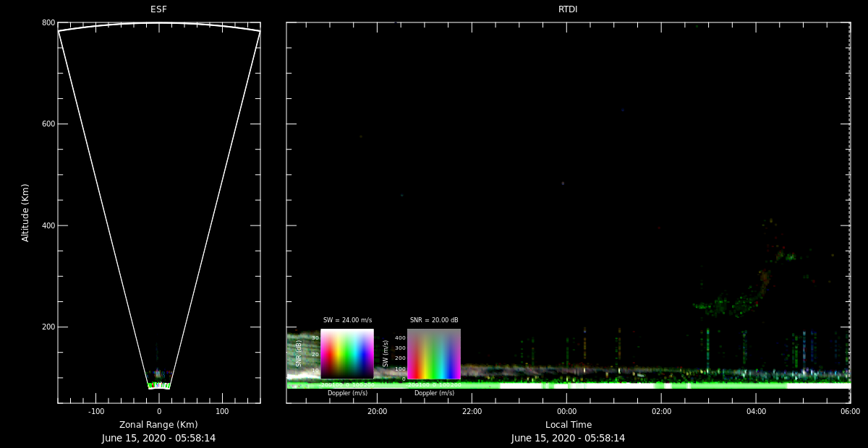The height and width of the screenshot is (448, 868).
Task: Click the 20:00 local time tick label
Action: pyautogui.click(x=377, y=412)
